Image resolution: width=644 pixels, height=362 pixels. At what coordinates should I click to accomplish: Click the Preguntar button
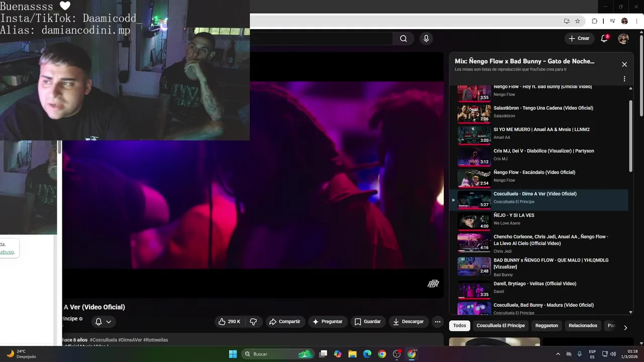point(327,322)
